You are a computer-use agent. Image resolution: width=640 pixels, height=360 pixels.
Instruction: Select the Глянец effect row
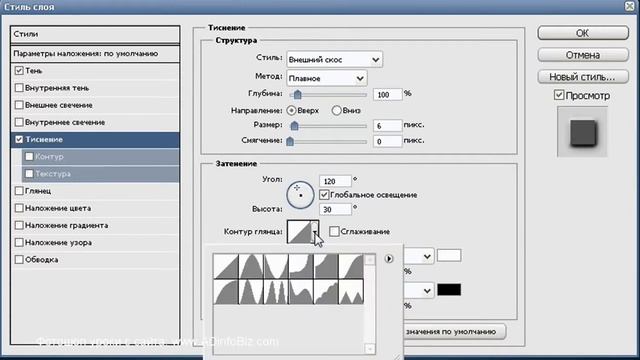(95, 191)
